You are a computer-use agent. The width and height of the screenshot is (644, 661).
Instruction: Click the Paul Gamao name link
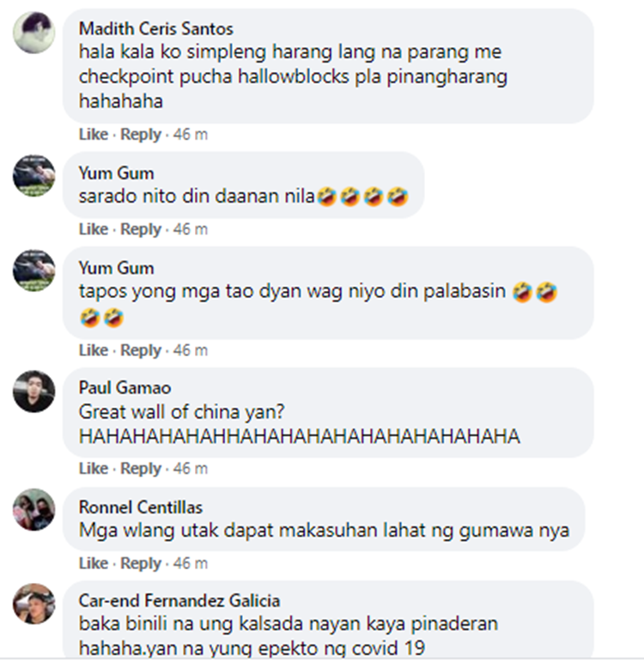point(125,388)
